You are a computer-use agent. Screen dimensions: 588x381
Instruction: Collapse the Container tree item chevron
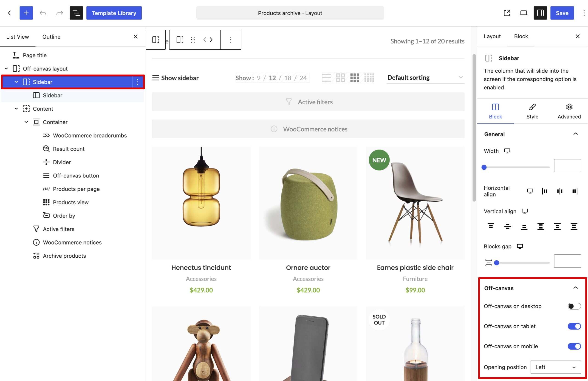click(x=26, y=122)
